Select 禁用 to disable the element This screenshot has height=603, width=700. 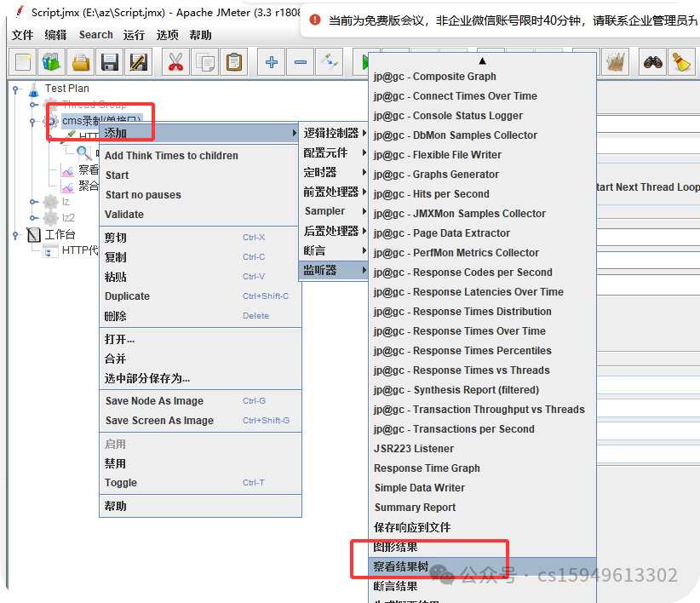coord(200,463)
